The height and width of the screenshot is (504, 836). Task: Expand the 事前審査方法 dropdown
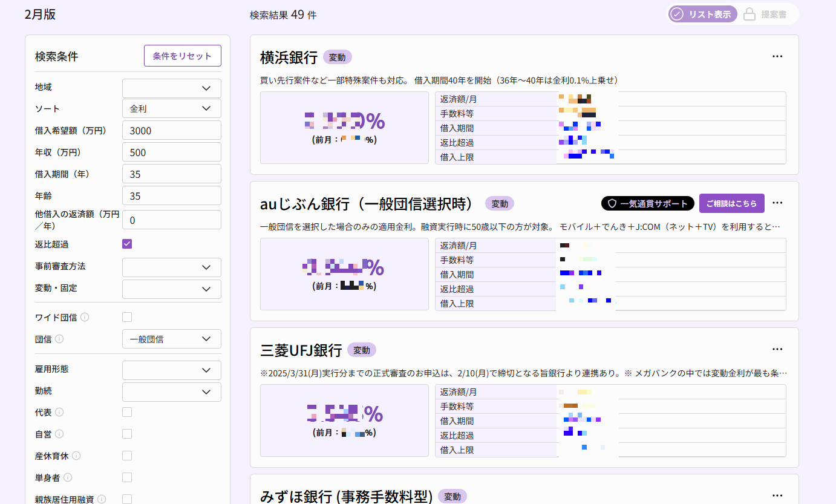[x=172, y=267]
